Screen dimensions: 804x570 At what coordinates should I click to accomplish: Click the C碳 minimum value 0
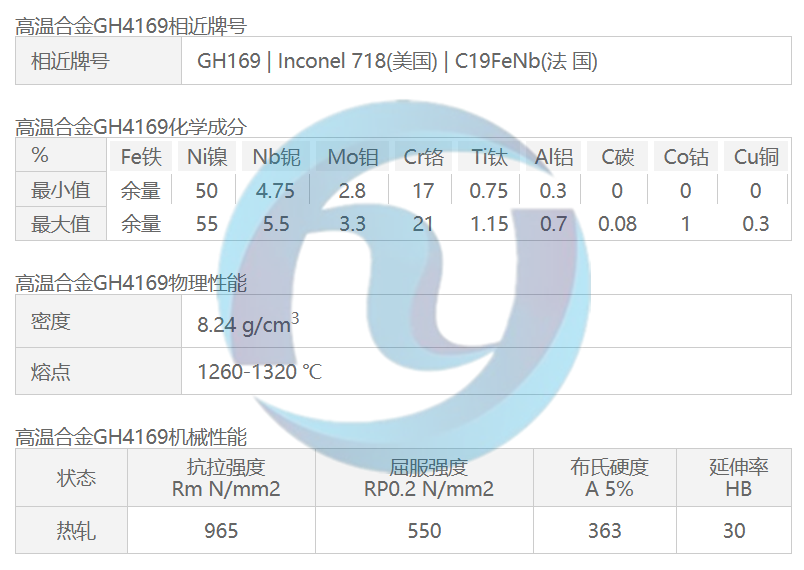coord(617,191)
